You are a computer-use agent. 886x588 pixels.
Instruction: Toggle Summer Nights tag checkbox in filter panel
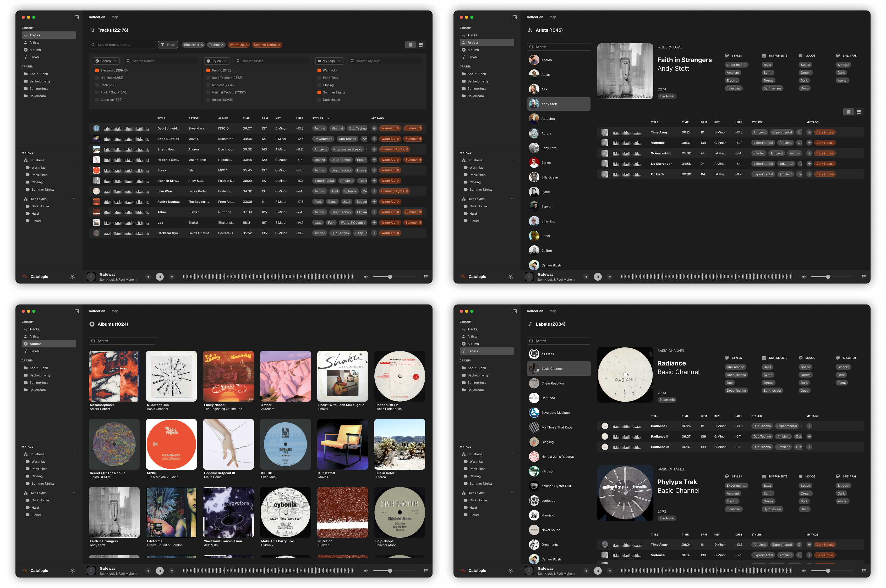319,92
